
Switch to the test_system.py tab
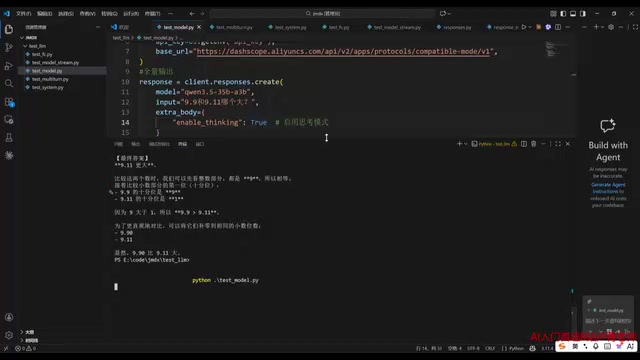pyautogui.click(x=290, y=27)
